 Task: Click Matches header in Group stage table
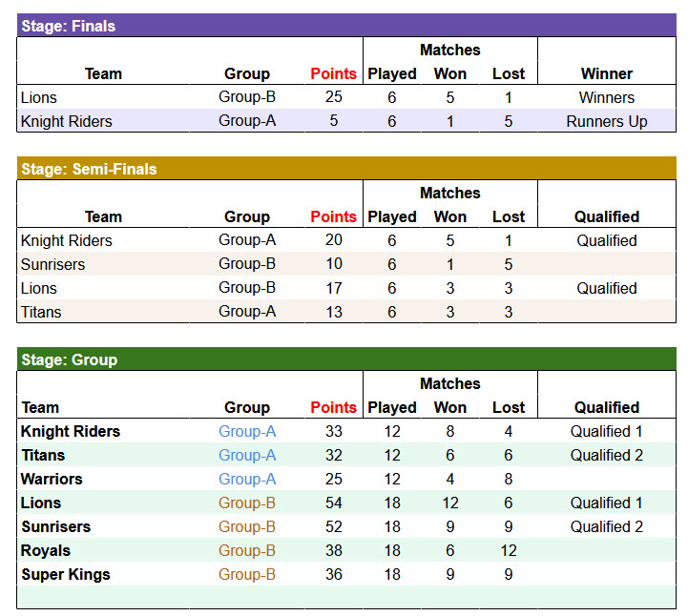coord(449,383)
